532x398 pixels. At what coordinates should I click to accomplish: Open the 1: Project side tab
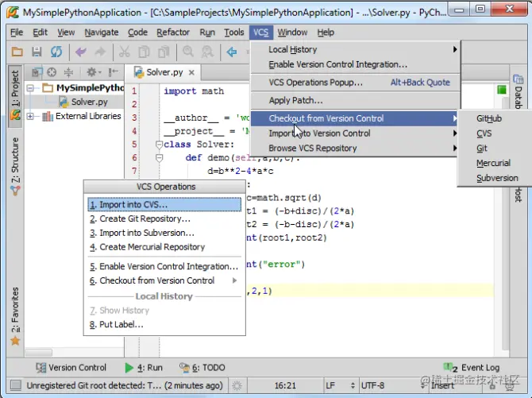coord(15,96)
